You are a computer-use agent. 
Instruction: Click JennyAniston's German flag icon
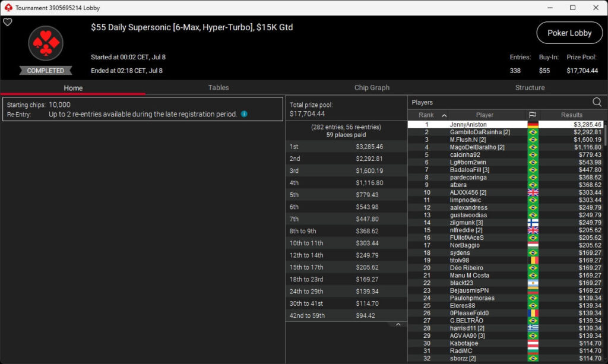coord(533,125)
